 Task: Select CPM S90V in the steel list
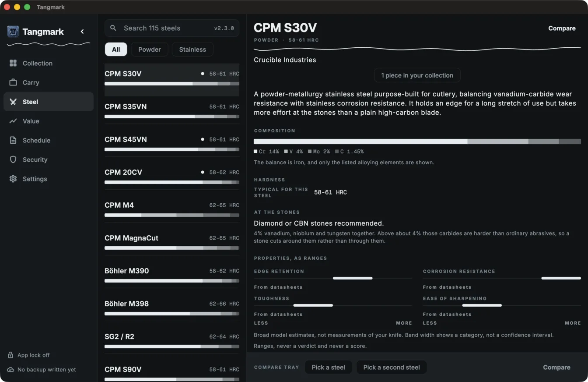(172, 371)
